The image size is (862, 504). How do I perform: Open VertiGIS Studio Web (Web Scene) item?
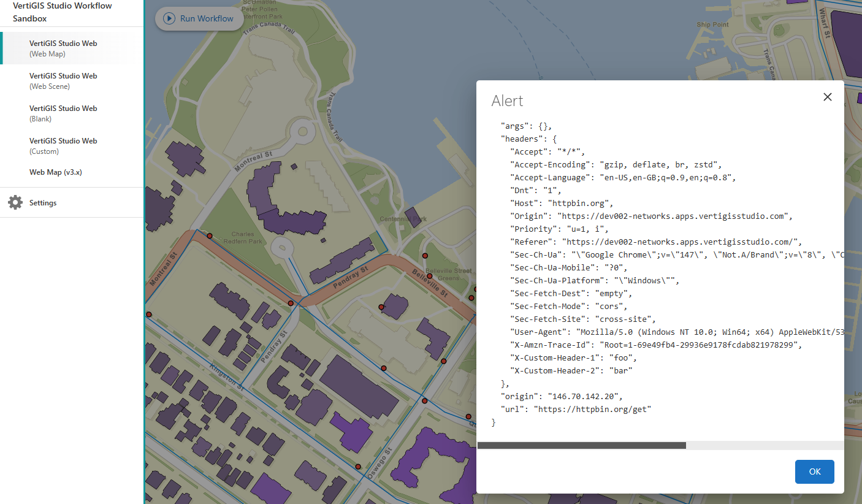72,81
